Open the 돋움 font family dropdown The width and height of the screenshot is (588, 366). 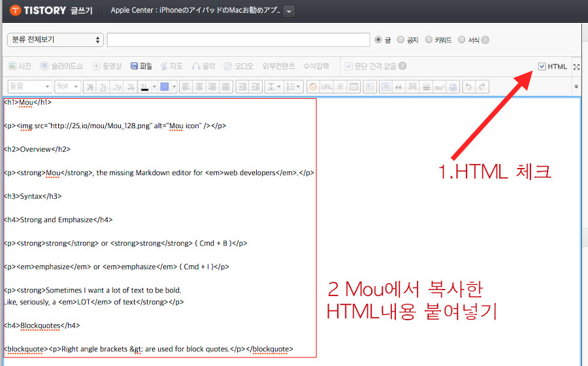29,87
